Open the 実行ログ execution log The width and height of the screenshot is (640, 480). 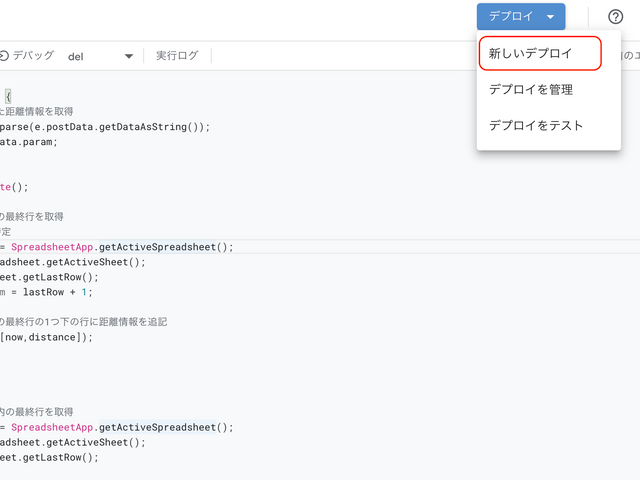point(177,56)
